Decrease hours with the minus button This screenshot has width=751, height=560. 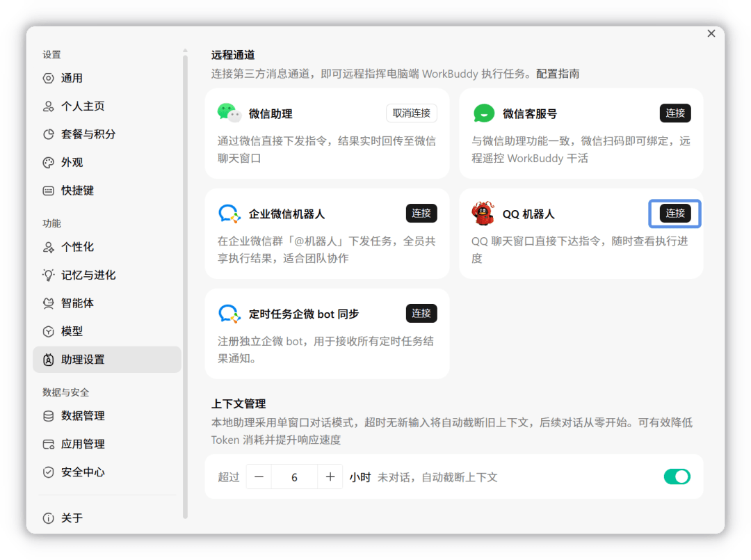pyautogui.click(x=259, y=477)
